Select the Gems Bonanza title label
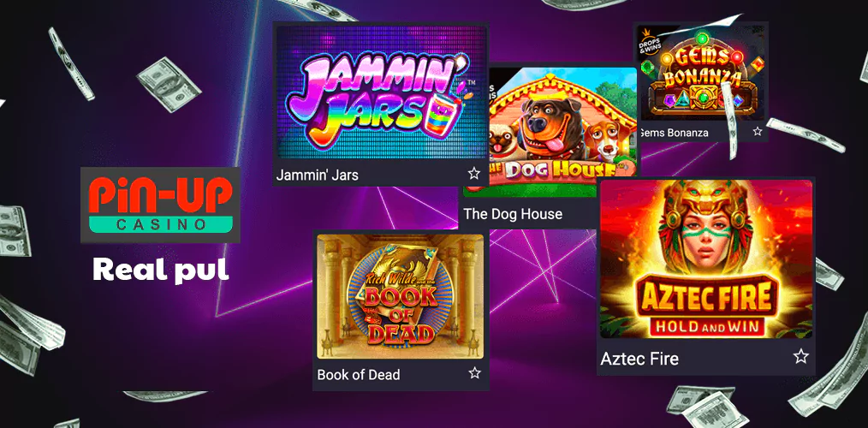 point(674,133)
